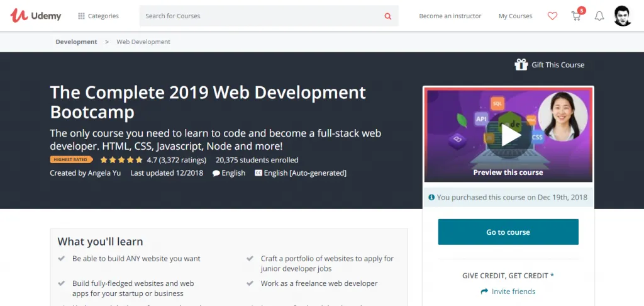Click the Invite friends share arrow icon

coord(484,292)
